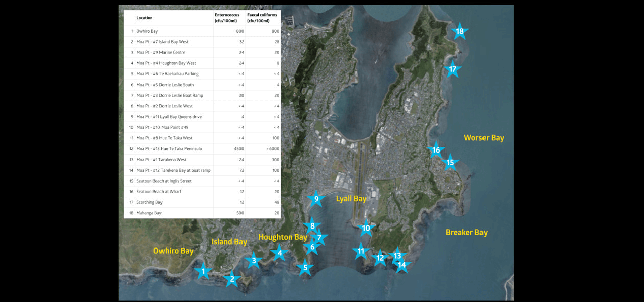Select star marker 12 on the map
Image resolution: width=644 pixels, height=302 pixels.
click(x=380, y=258)
